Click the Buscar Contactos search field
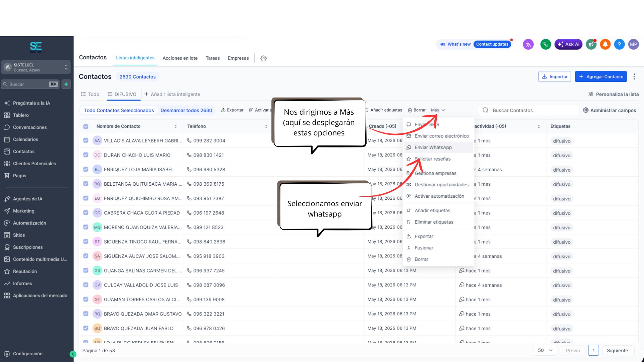Viewport: 644px width, 362px height. (528, 110)
